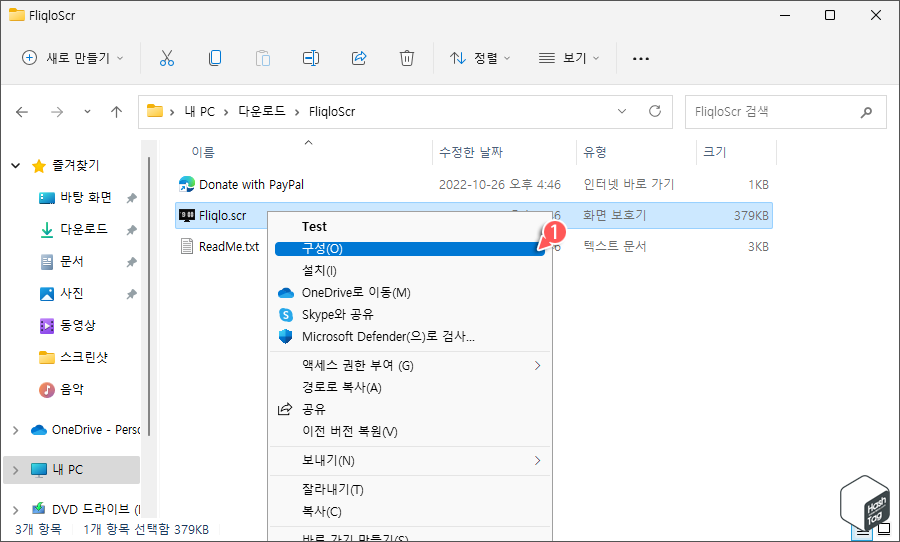Select the Donate with PayPal shortcut icon
This screenshot has height=542, width=900.
click(x=187, y=184)
